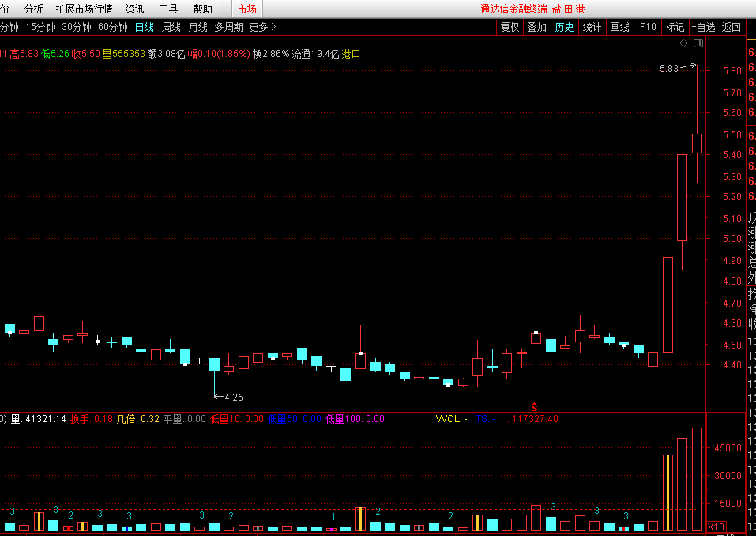This screenshot has width=756, height=536.
Task: Switch to the 市场 tab
Action: tap(246, 9)
